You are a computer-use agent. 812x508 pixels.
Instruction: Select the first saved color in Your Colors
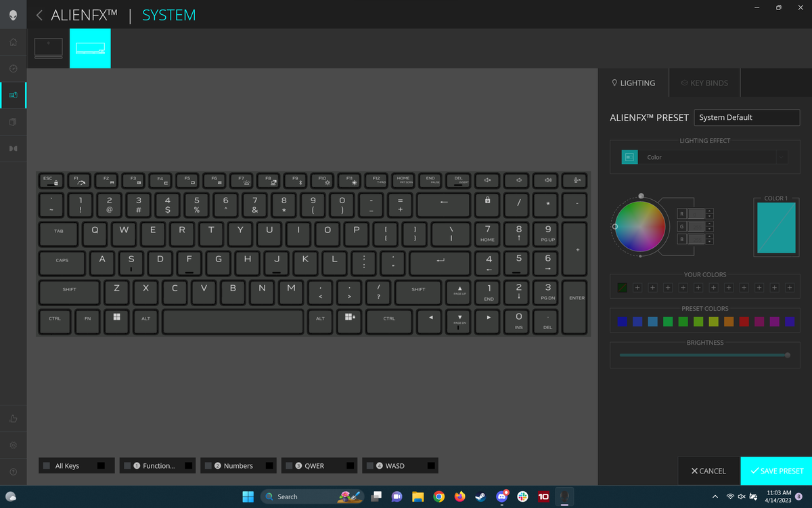[x=622, y=288]
